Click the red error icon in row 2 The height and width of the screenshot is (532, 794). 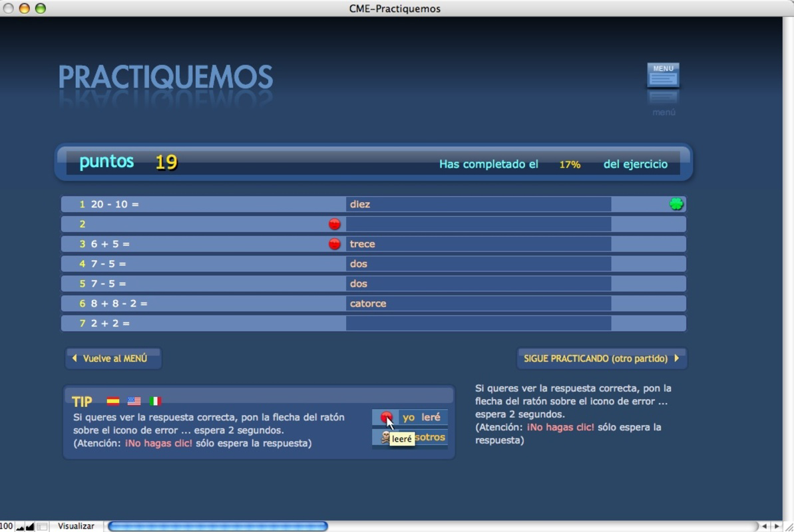334,223
